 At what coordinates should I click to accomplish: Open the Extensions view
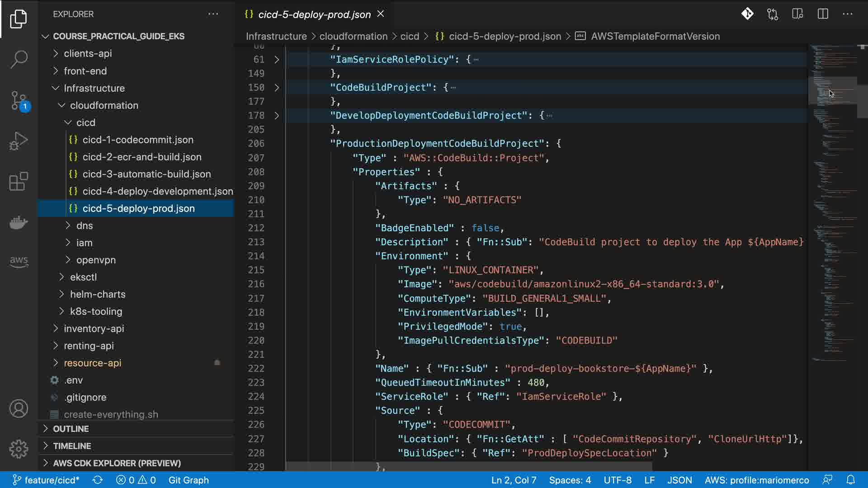(x=19, y=182)
